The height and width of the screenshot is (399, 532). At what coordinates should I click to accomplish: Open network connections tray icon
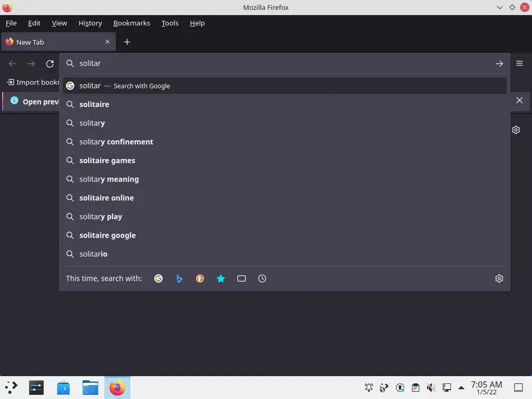(446, 388)
